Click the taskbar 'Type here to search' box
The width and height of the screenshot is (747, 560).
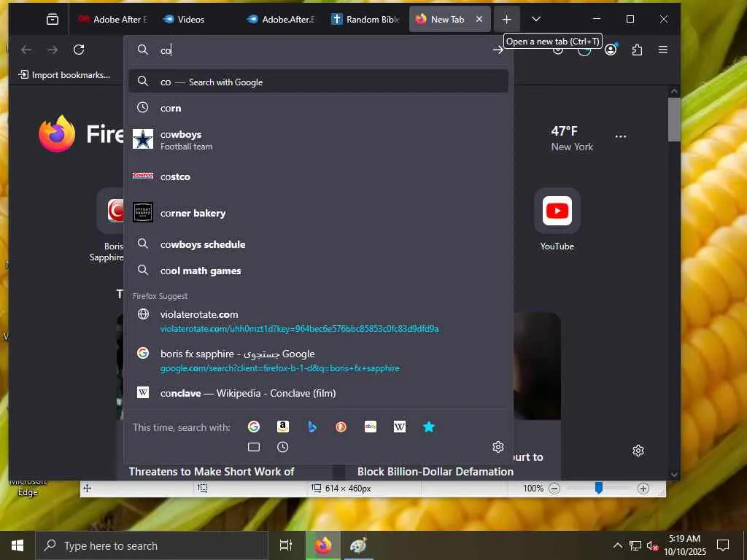pyautogui.click(x=152, y=545)
